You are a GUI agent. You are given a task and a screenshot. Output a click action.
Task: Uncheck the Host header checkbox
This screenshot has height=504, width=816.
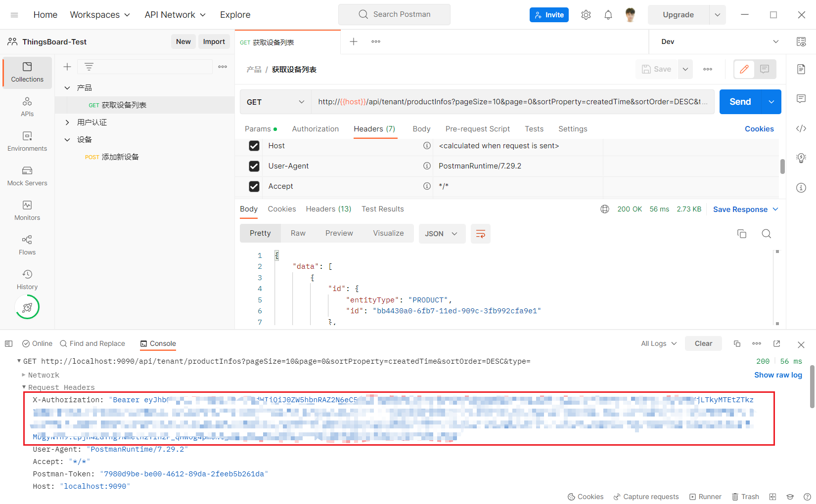pyautogui.click(x=254, y=146)
